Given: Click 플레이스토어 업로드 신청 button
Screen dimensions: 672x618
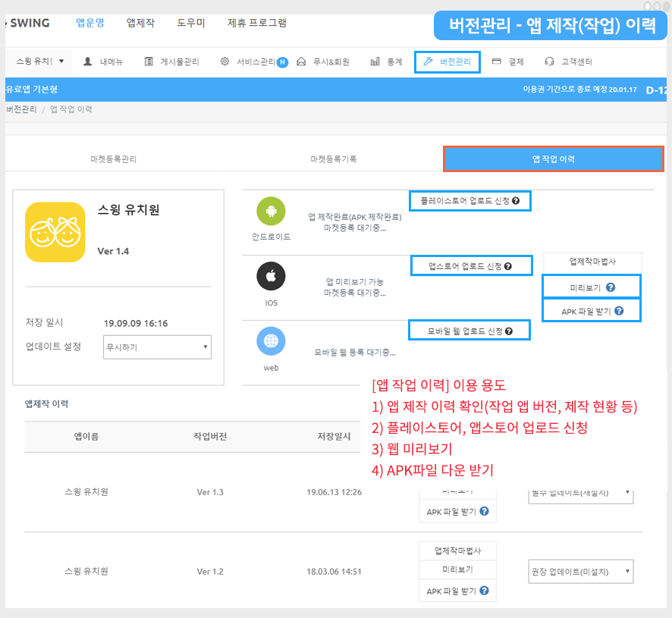Looking at the screenshot, I should coord(465,201).
